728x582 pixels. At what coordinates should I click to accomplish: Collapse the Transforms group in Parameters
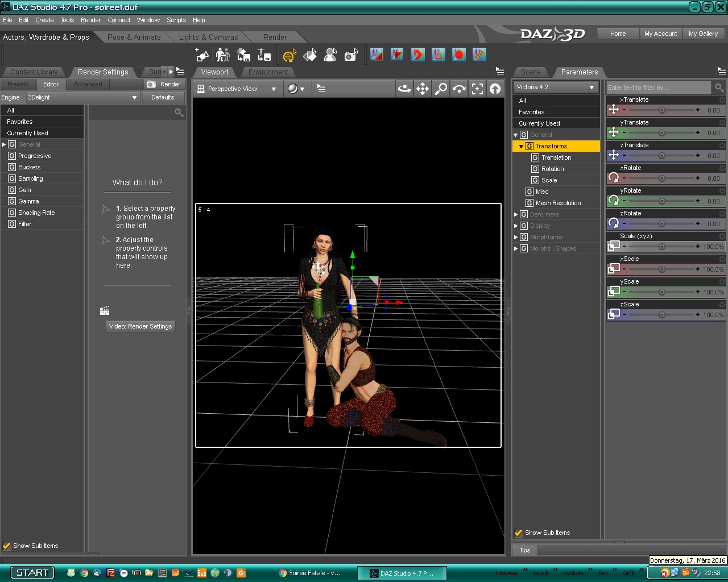pos(521,146)
